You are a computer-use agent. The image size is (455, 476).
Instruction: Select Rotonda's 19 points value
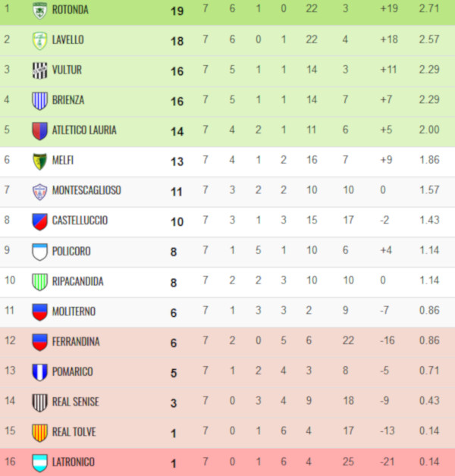[177, 11]
